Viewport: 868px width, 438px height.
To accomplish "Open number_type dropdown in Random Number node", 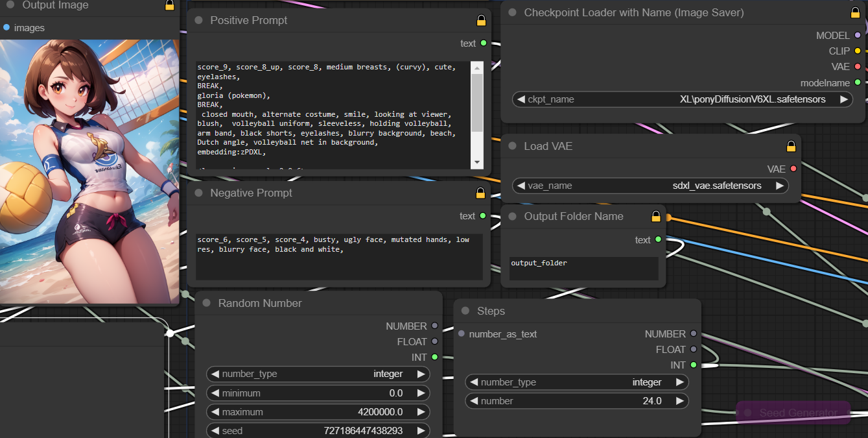I will (x=318, y=374).
